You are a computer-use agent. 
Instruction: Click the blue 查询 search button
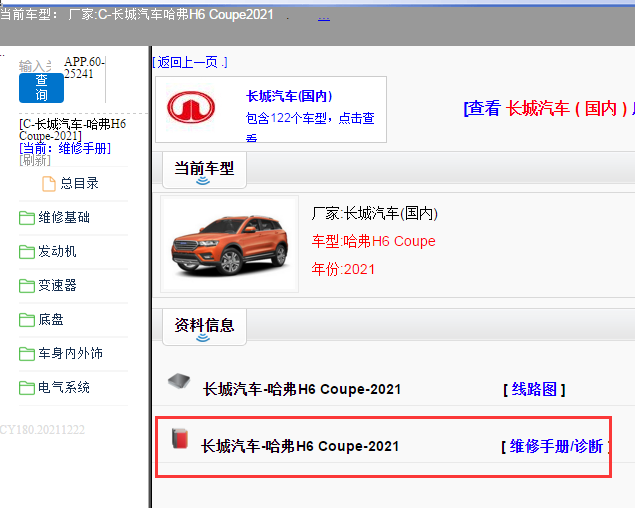[x=41, y=88]
